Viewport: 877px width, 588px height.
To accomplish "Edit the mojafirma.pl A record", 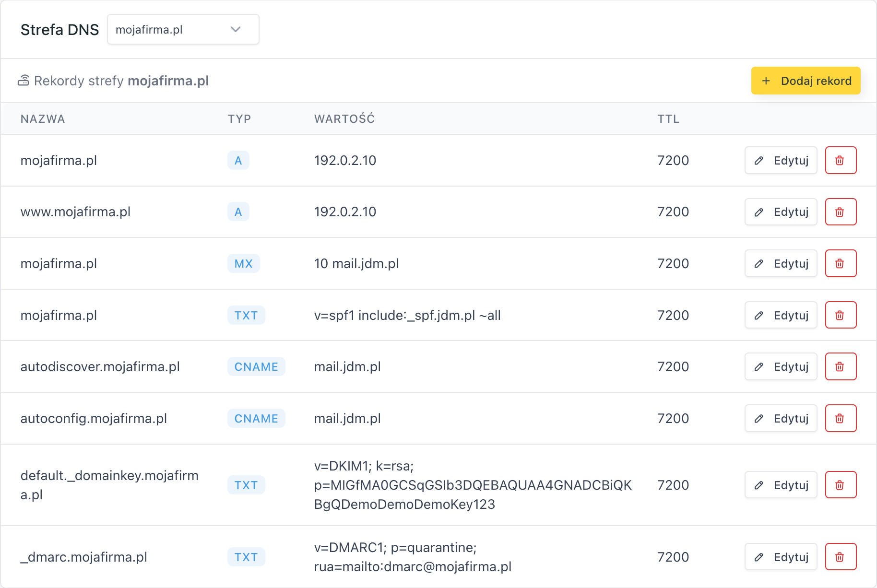I will click(x=781, y=160).
